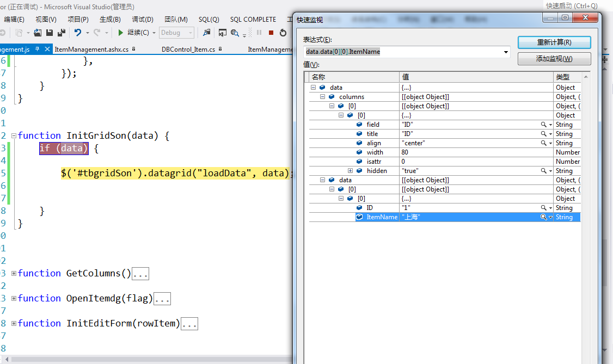Collapse the InitGridSon function
Screen dimensions: 613x364
coord(14,136)
